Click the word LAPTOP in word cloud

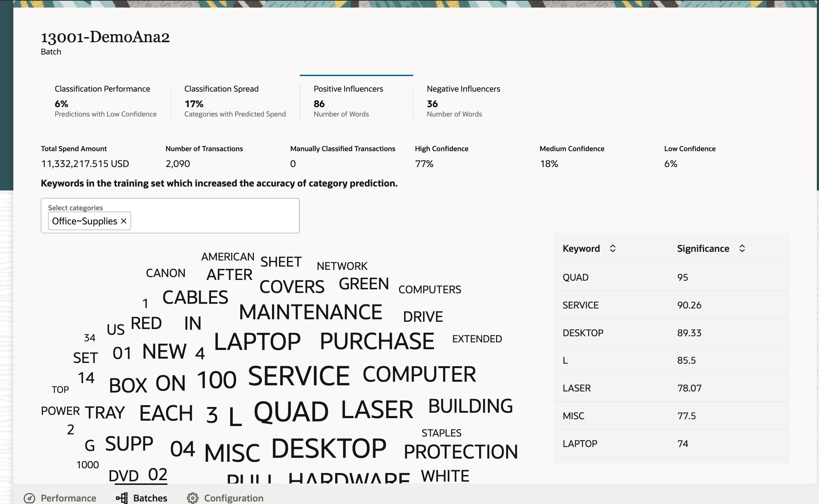point(257,342)
